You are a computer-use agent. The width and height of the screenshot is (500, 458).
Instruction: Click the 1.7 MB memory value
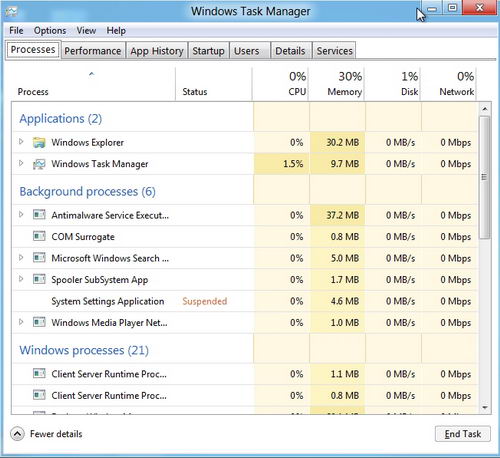pyautogui.click(x=345, y=279)
